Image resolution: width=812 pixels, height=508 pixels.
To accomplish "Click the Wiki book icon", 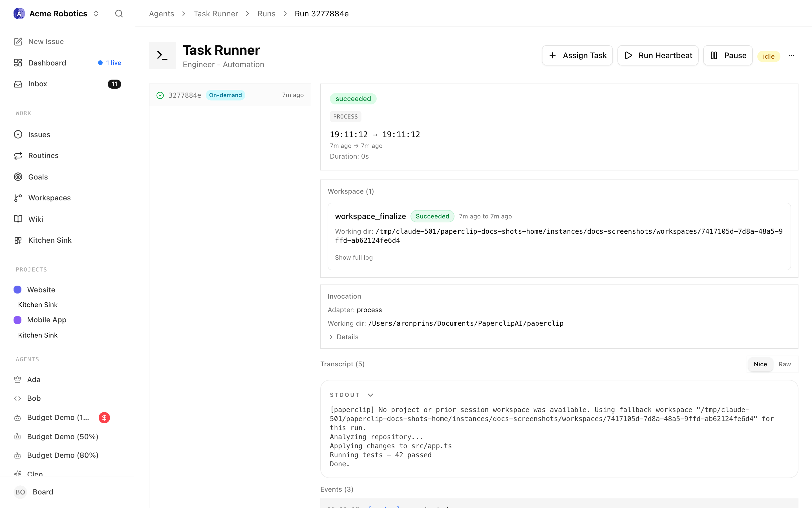I will 18,219.
